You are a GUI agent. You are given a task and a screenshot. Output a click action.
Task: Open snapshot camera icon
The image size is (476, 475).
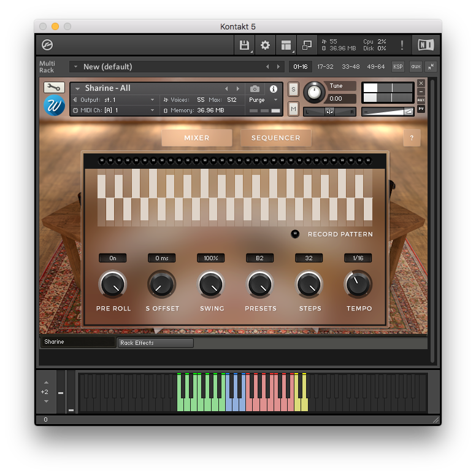255,89
